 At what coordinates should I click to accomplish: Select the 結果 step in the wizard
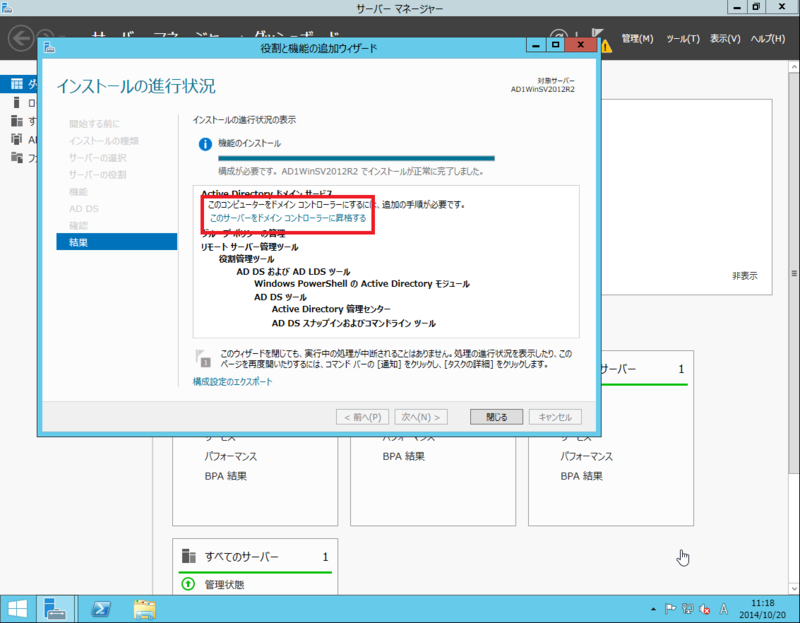click(117, 242)
